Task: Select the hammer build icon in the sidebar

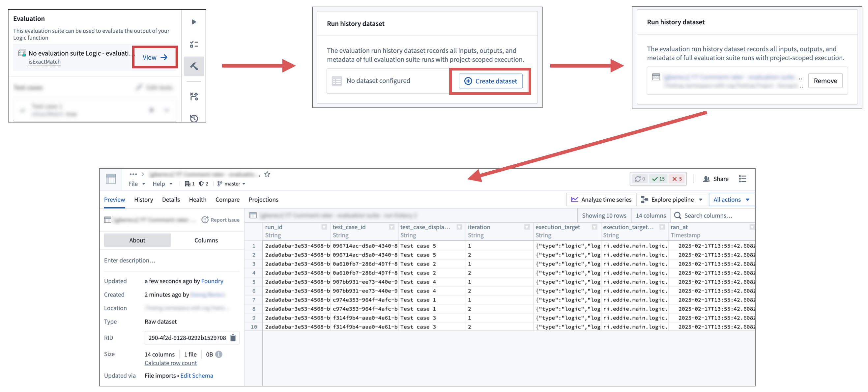Action: pos(194,66)
